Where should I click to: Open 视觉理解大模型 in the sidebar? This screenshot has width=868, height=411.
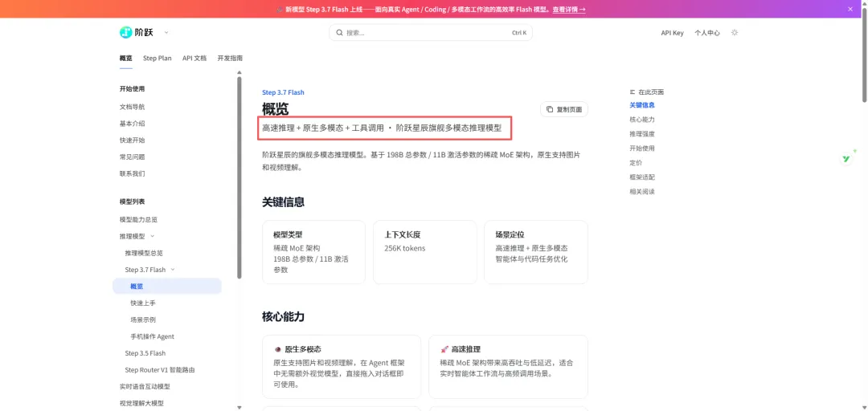point(141,403)
